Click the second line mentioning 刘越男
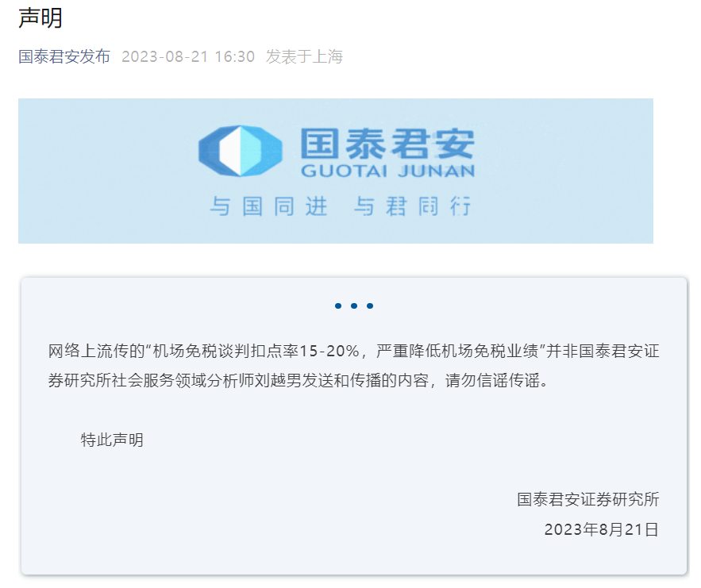 pos(299,381)
